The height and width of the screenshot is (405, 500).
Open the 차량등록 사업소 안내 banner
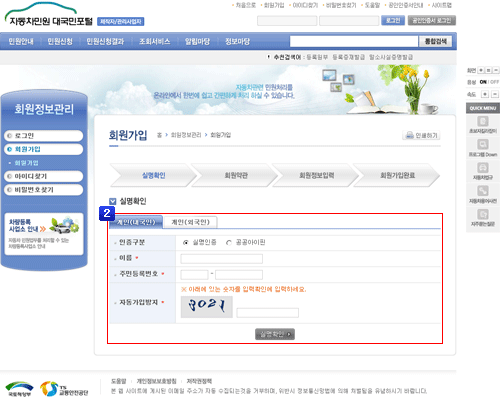(44, 234)
